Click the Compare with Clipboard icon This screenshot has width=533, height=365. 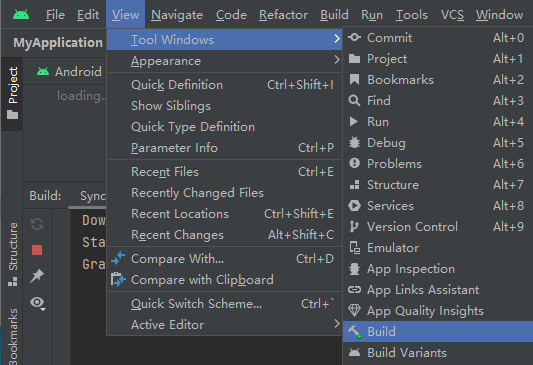pos(118,280)
